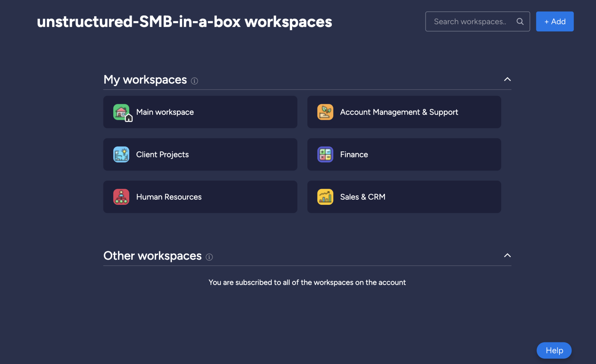Screen dimensions: 596x364
Task: Collapse the Other workspaces section
Action: (x=507, y=255)
